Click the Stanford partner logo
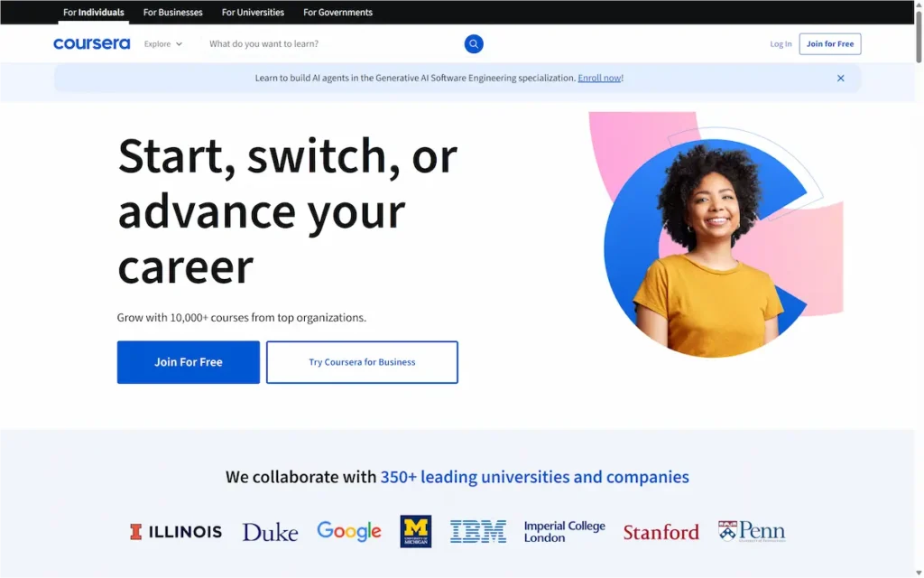The width and height of the screenshot is (924, 578). [661, 532]
